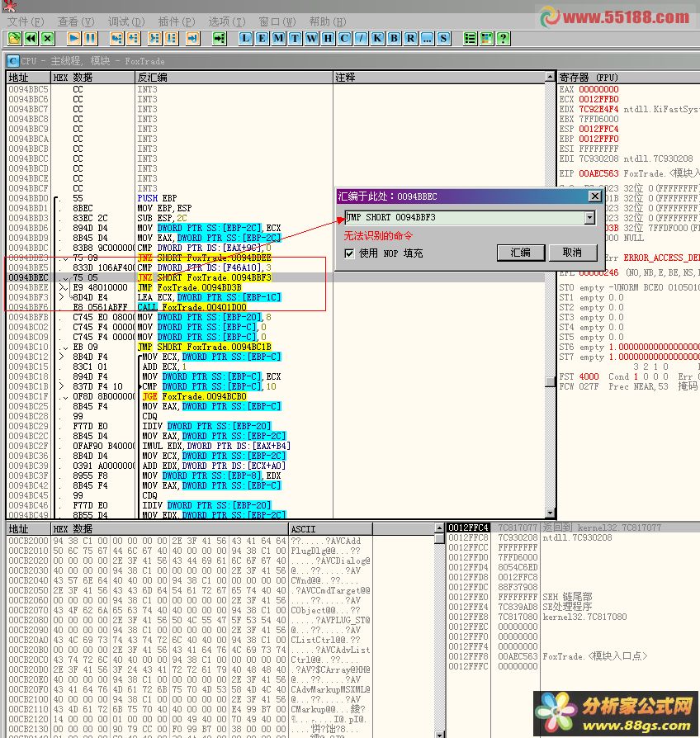This screenshot has height=738, width=700.
Task: Click the 地址 column header in disassembly
Action: tap(28, 78)
